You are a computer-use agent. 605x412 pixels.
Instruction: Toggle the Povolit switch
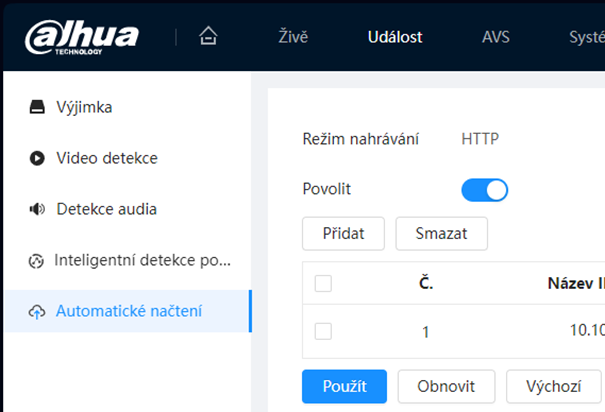pyautogui.click(x=484, y=189)
